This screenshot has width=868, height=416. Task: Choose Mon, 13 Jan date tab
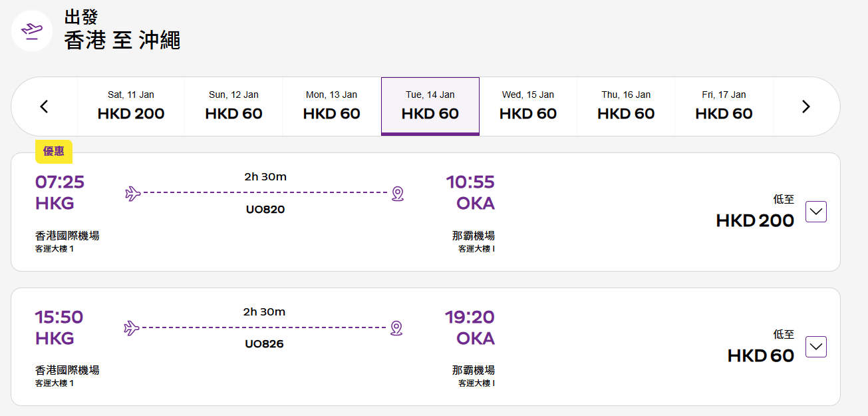point(331,106)
